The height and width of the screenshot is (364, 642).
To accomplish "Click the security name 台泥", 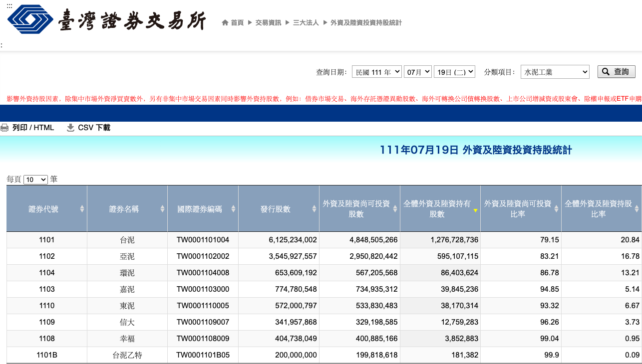I will point(127,240).
